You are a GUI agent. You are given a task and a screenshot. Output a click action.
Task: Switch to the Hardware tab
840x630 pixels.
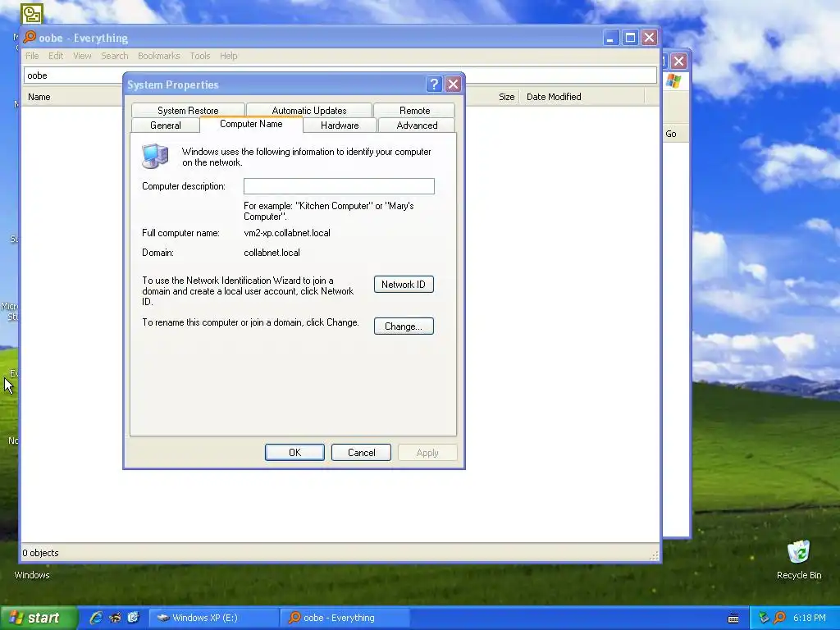[340, 126]
